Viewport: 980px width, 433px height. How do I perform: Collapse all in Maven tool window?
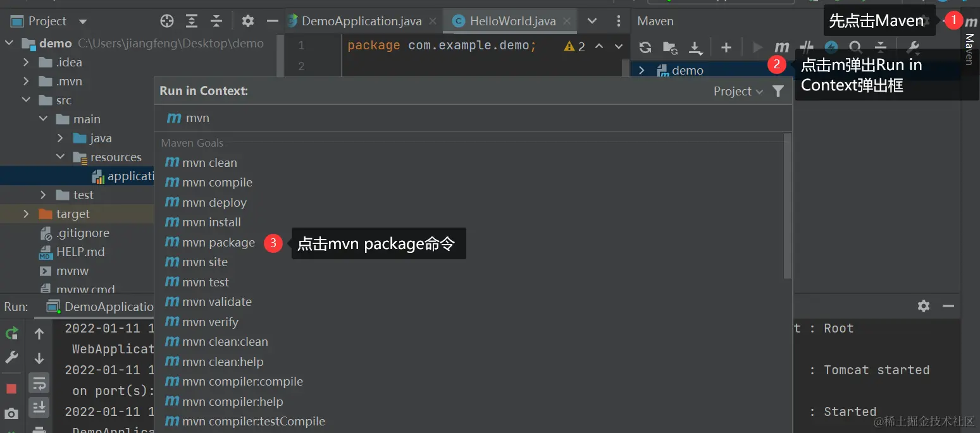click(x=880, y=47)
